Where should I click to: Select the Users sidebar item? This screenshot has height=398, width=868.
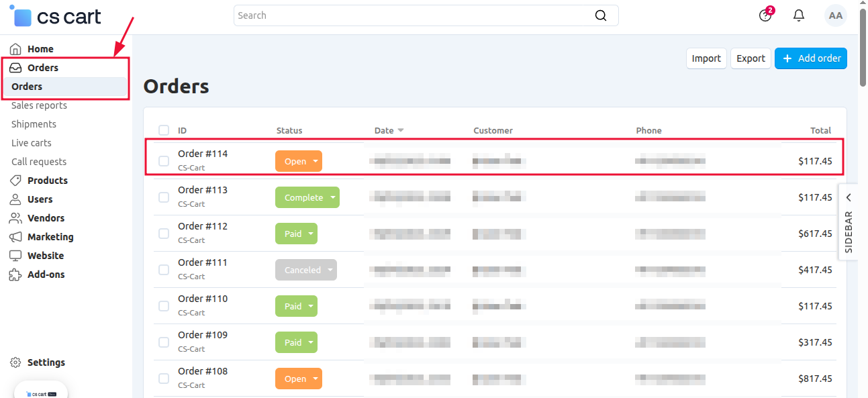pos(41,199)
